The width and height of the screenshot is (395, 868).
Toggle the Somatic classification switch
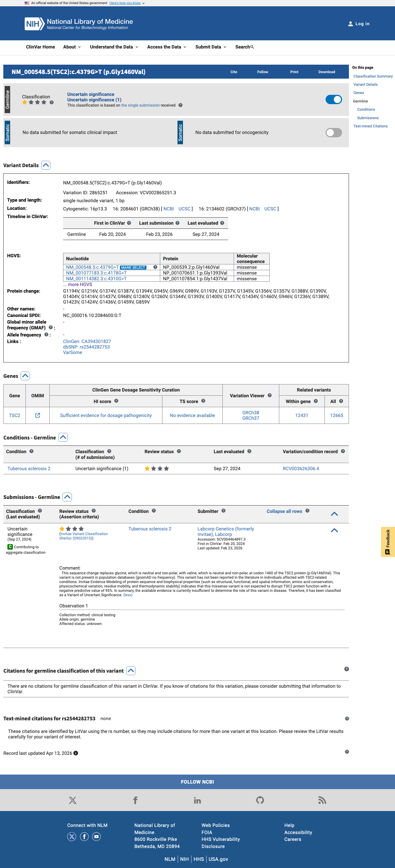click(334, 133)
